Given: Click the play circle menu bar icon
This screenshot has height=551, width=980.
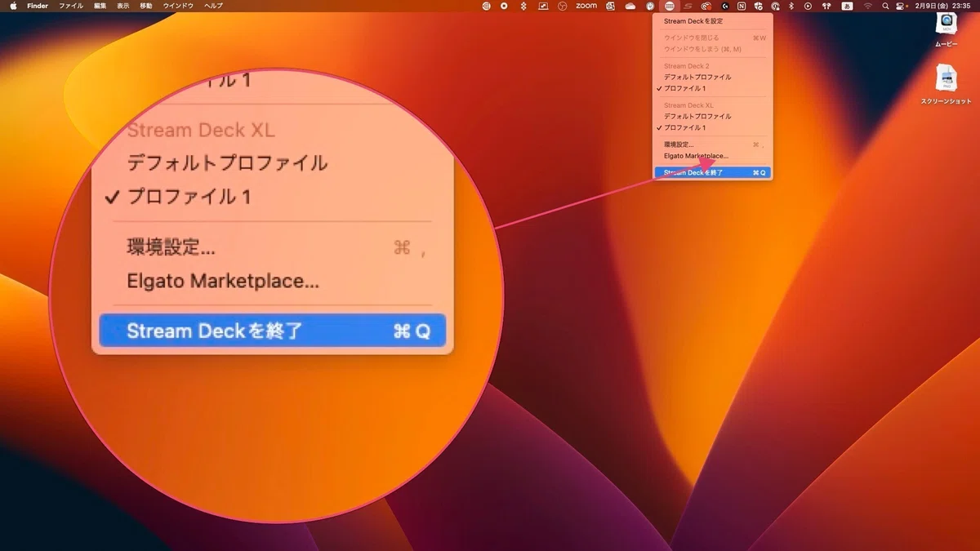Looking at the screenshot, I should (x=808, y=6).
